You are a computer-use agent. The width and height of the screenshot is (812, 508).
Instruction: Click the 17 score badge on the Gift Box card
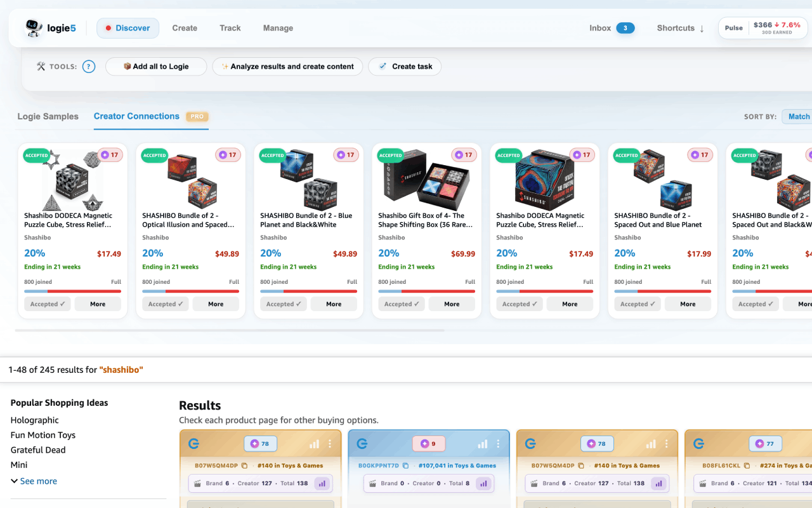[464, 155]
